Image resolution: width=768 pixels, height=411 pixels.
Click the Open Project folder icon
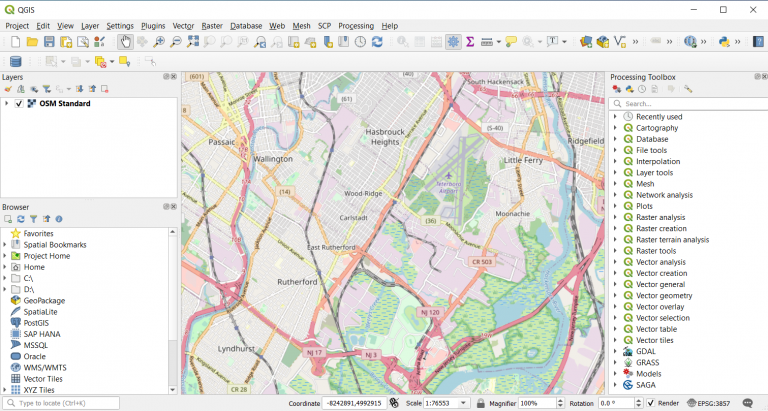pyautogui.click(x=32, y=42)
